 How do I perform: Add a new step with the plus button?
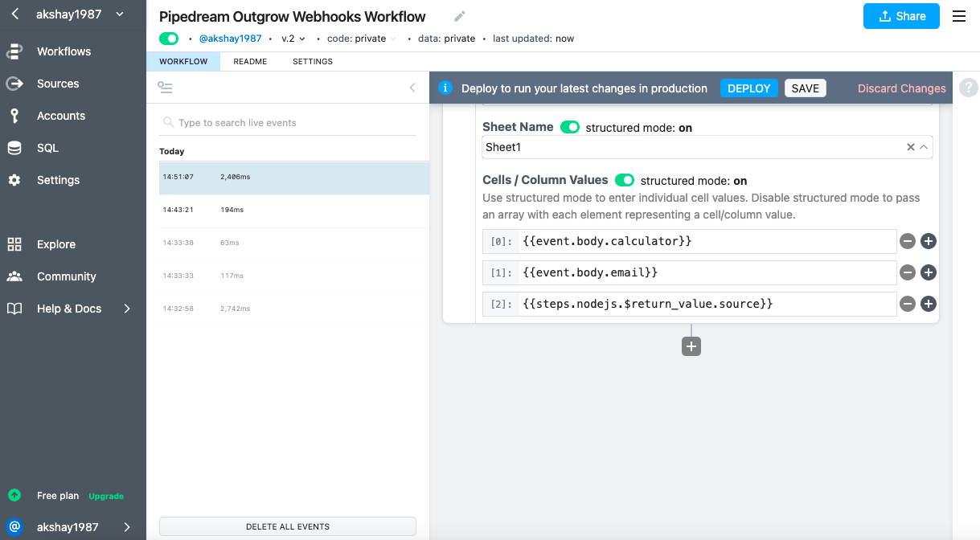tap(691, 346)
